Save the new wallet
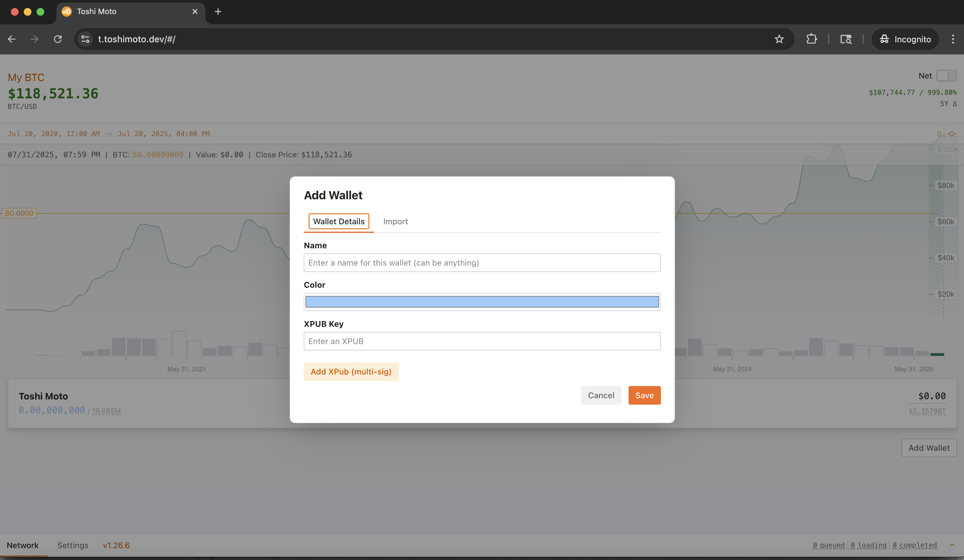Screen dimensions: 964x560 (644, 395)
